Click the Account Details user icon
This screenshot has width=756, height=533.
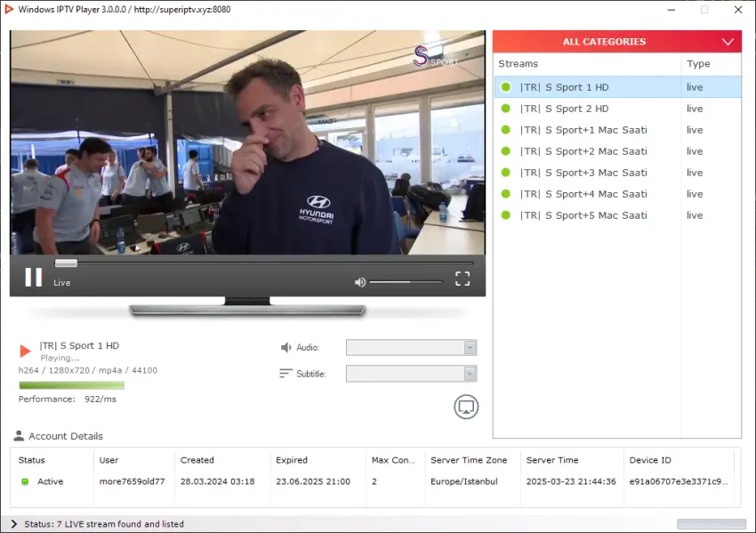coord(19,435)
